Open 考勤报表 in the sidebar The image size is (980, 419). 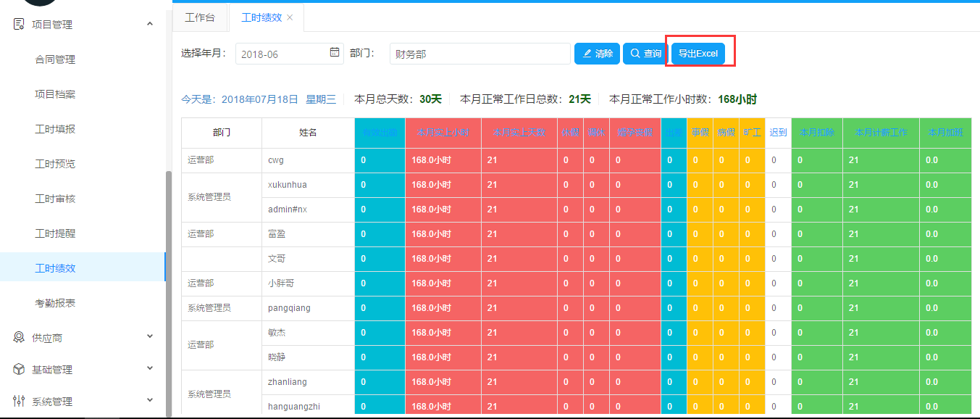tap(55, 303)
